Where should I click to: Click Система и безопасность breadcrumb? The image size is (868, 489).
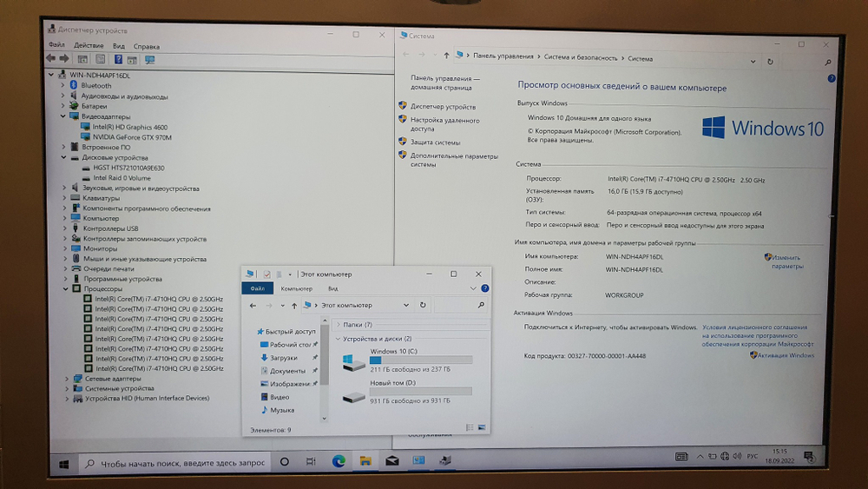point(580,57)
